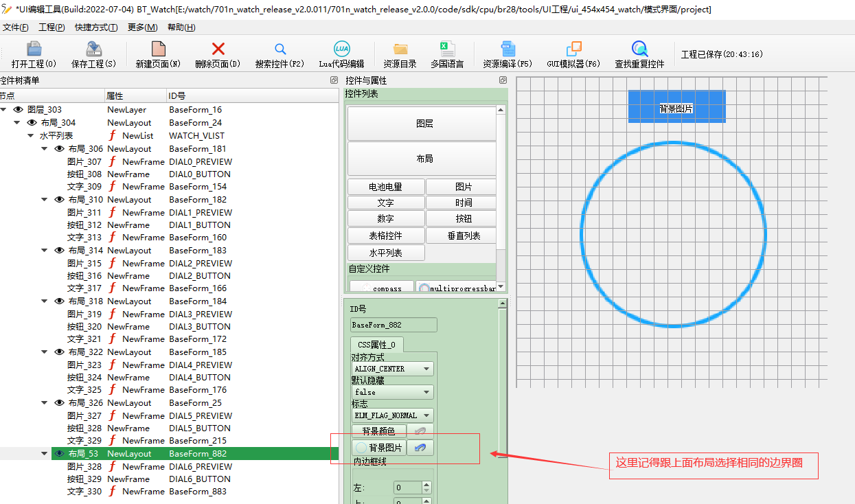
Task: Toggle visibility of 布局_322
Action: tap(59, 352)
